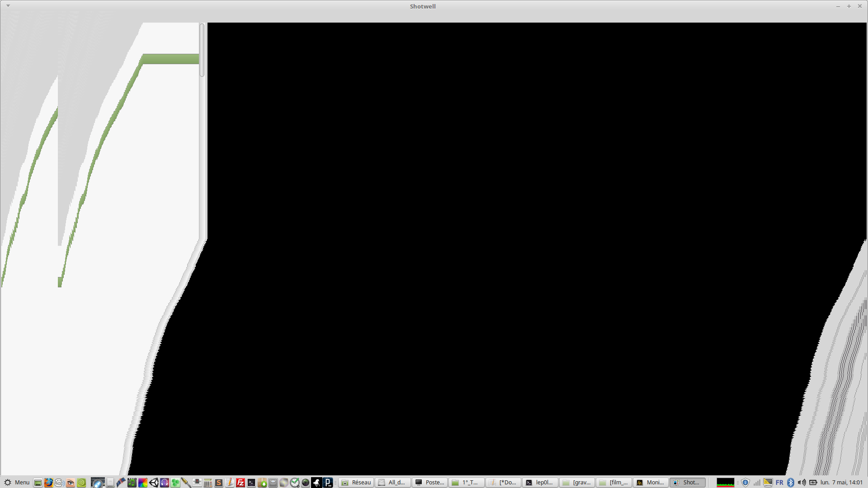Viewport: 868px width, 488px height.
Task: Open the window menu arrow in title bar
Action: [x=8, y=6]
